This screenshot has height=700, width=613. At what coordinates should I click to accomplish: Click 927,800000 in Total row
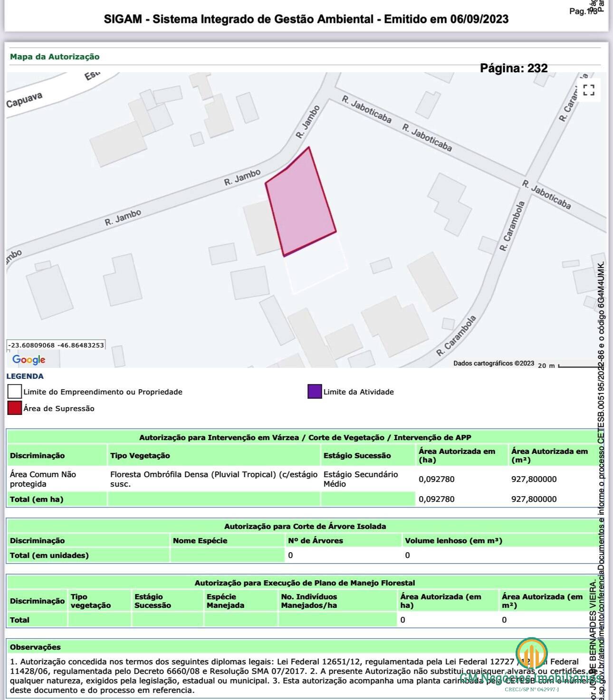click(534, 499)
